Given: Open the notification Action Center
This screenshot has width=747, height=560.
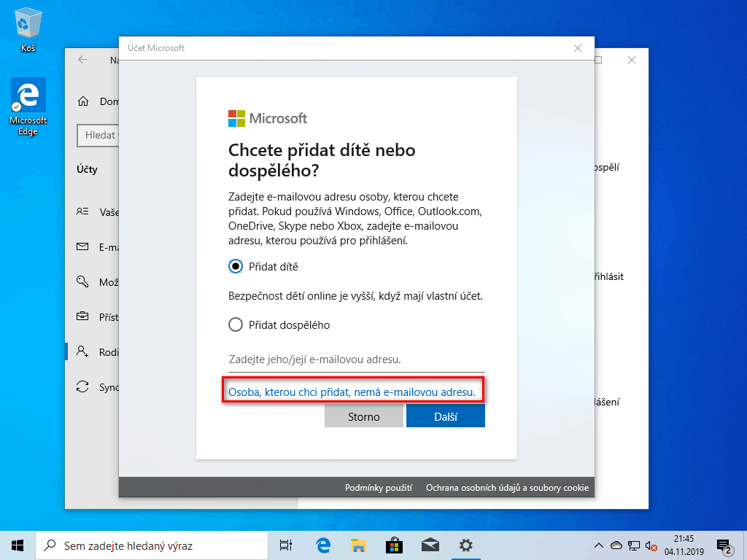Looking at the screenshot, I should (724, 545).
